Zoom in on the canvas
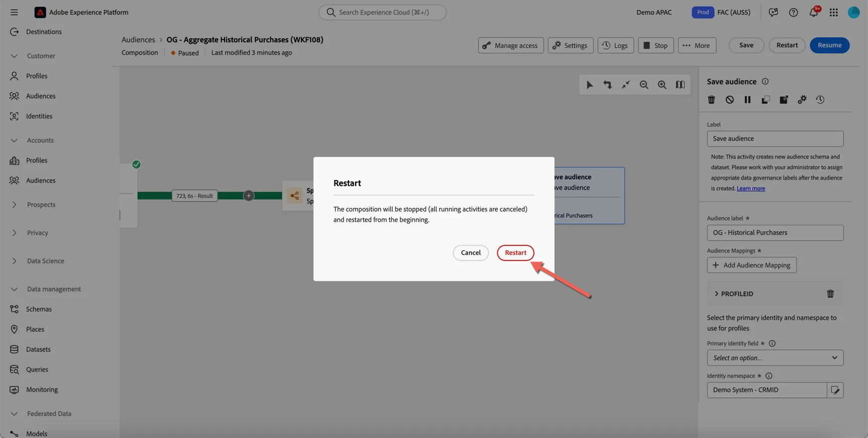Screen dimensions: 868x438 (662, 85)
